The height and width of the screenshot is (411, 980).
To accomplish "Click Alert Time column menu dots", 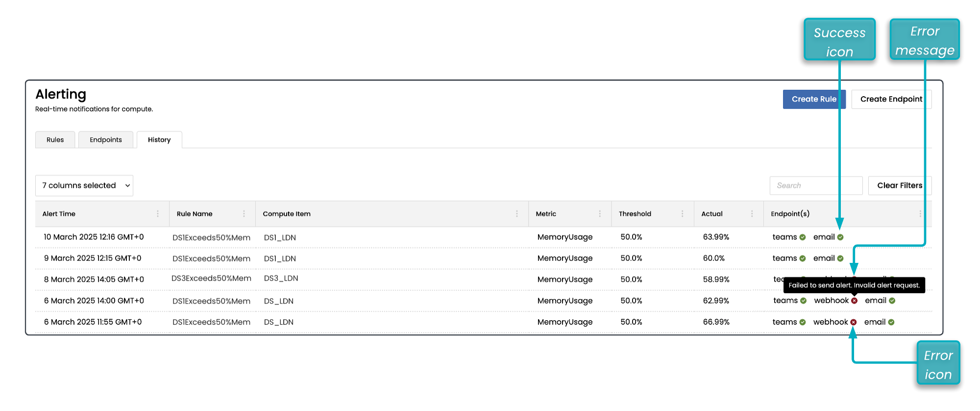I will [x=157, y=214].
